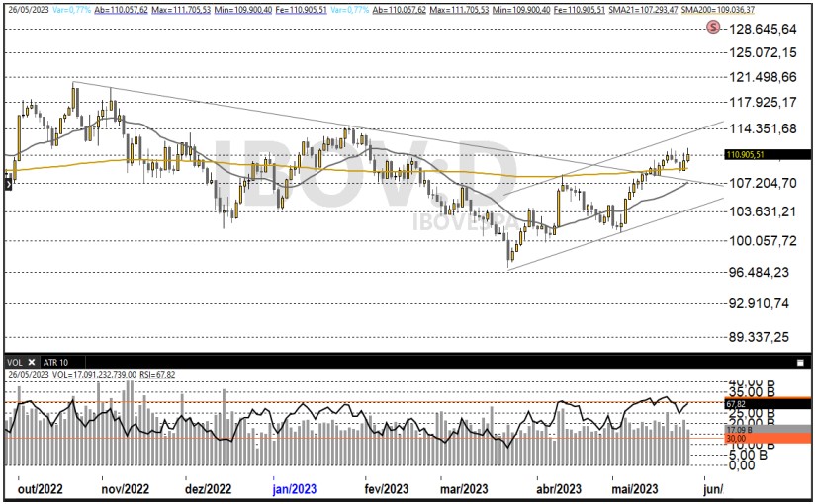Click the SMA200=109.036,37 label
Screen dimensions: 815x504
(718, 10)
